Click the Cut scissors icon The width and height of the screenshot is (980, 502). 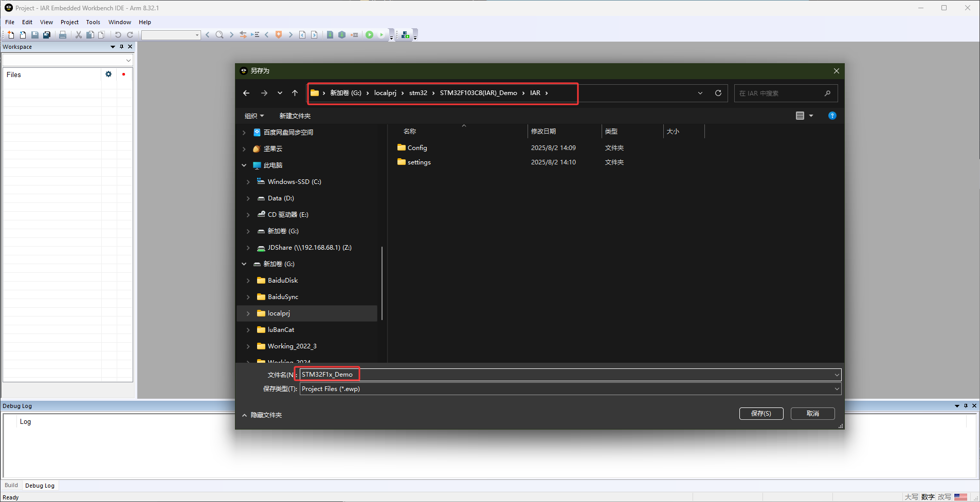79,35
